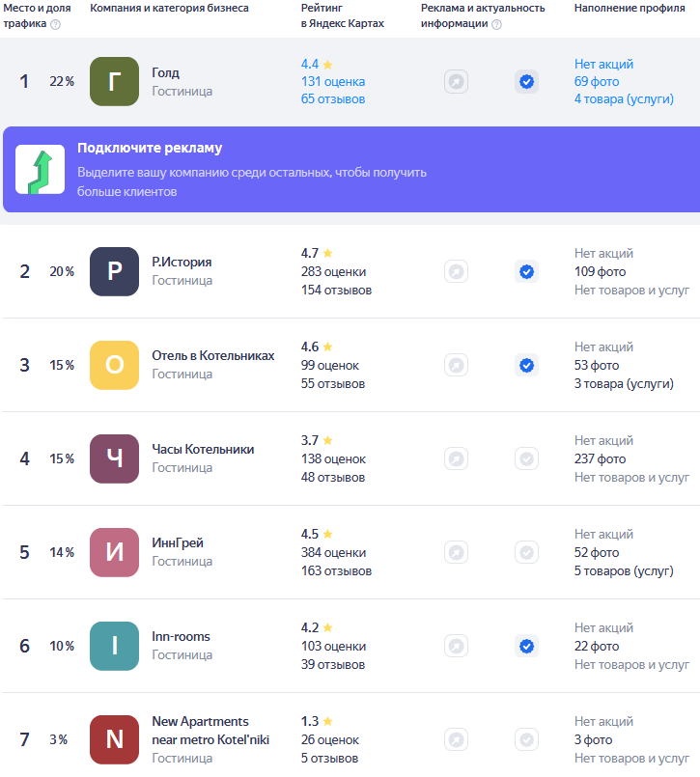
Task: Click '237 фото' for Часы Котельники
Action: point(600,459)
